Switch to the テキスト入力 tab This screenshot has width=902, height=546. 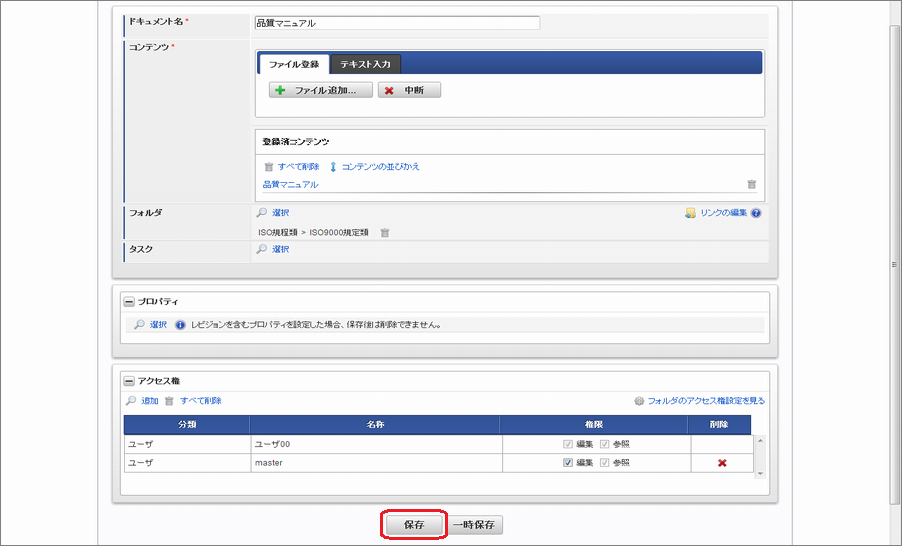(x=365, y=64)
